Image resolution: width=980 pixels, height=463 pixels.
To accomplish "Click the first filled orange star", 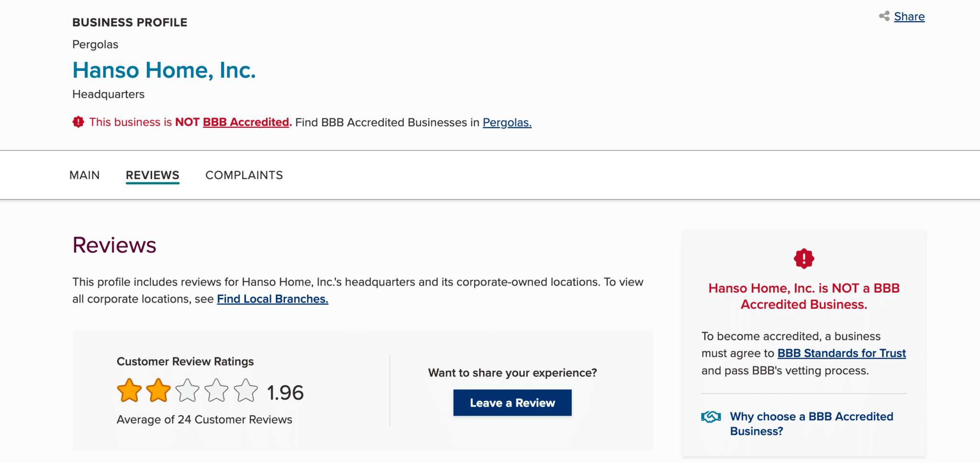I will coord(129,391).
